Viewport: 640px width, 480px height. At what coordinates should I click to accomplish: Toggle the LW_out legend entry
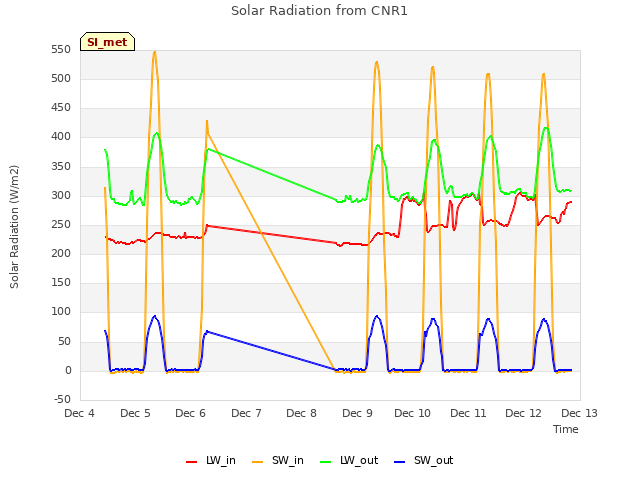349,460
